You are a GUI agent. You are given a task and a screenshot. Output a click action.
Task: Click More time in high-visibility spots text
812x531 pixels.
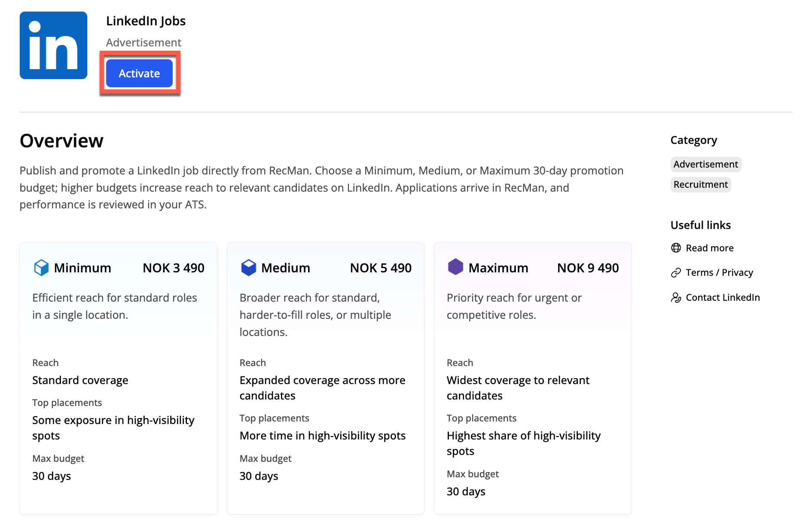click(323, 436)
